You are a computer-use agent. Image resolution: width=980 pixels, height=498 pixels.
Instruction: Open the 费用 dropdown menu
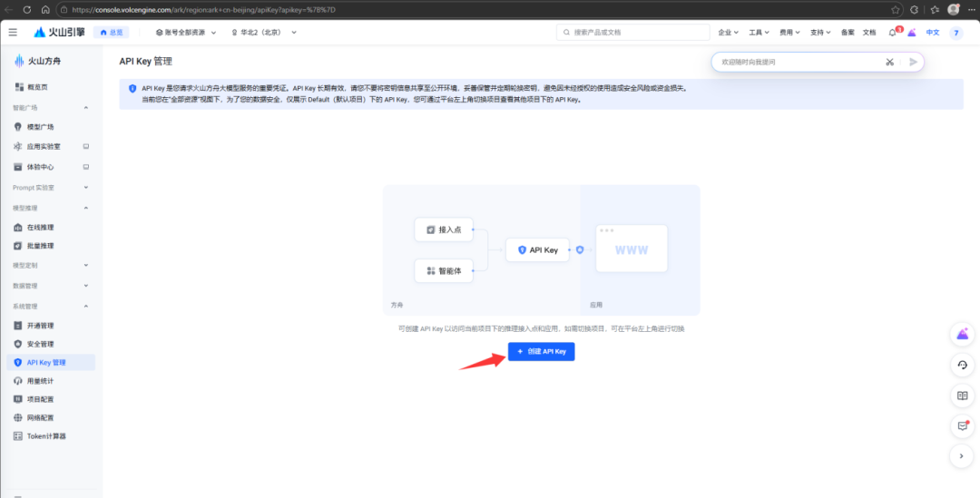tap(789, 33)
